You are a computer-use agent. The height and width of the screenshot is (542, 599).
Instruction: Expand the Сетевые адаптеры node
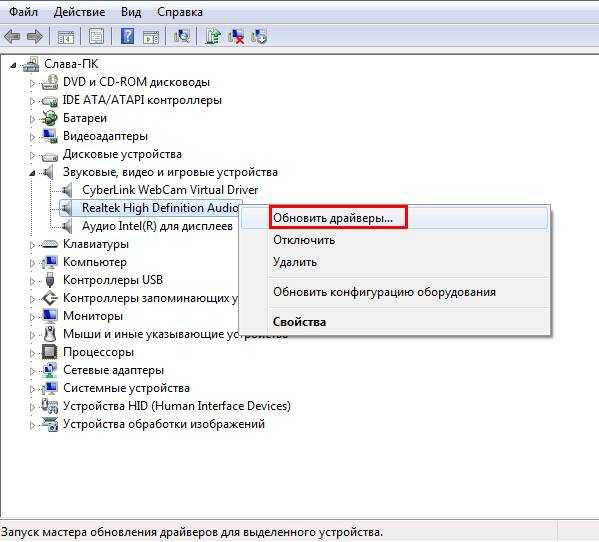pyautogui.click(x=32, y=371)
